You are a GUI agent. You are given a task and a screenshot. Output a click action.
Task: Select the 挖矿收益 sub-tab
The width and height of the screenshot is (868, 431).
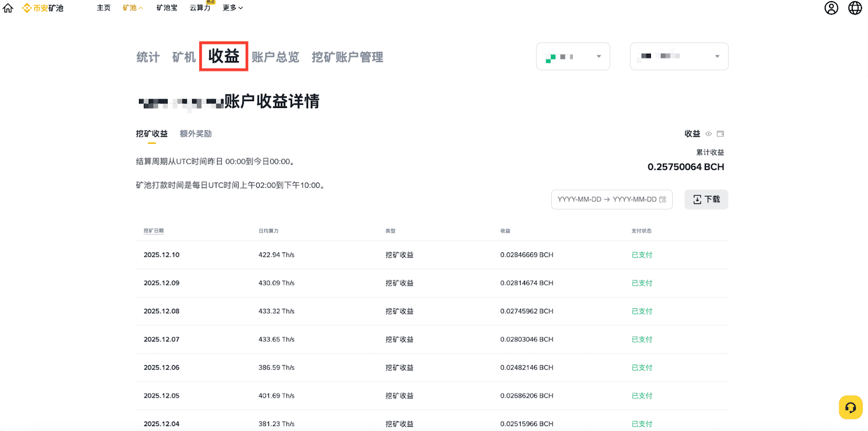[x=152, y=134]
